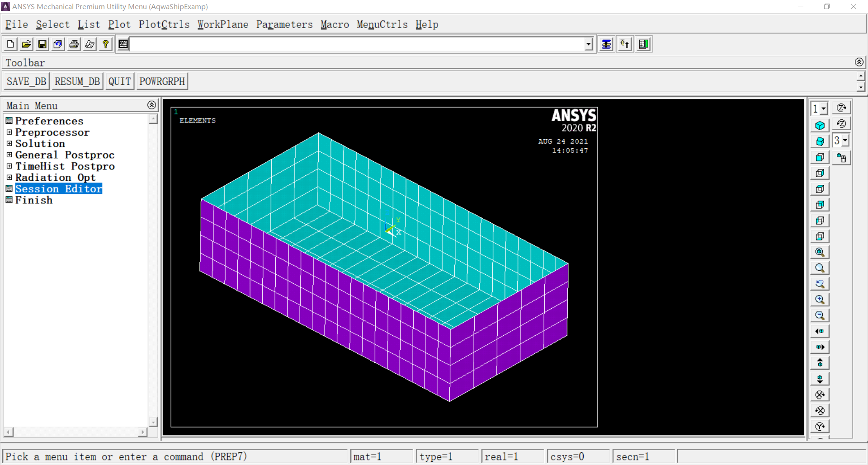Open the PlotCtrls menu

(164, 24)
